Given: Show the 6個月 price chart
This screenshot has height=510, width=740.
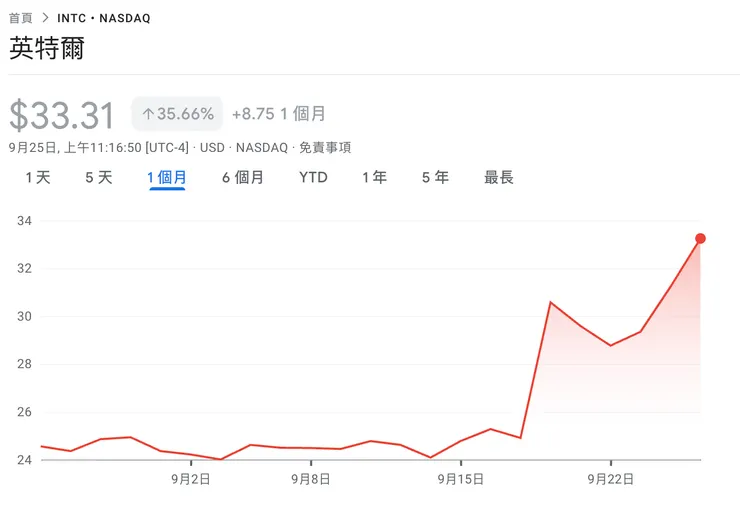Looking at the screenshot, I should (x=243, y=177).
